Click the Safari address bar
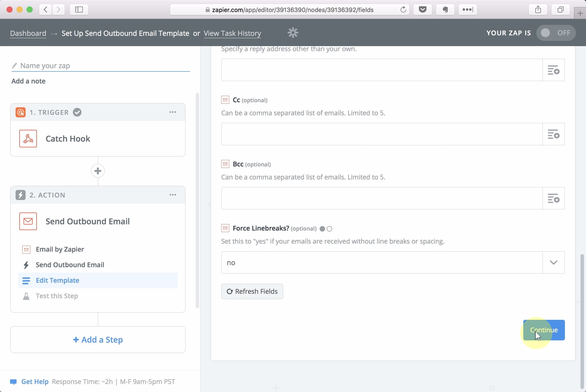 pos(290,10)
